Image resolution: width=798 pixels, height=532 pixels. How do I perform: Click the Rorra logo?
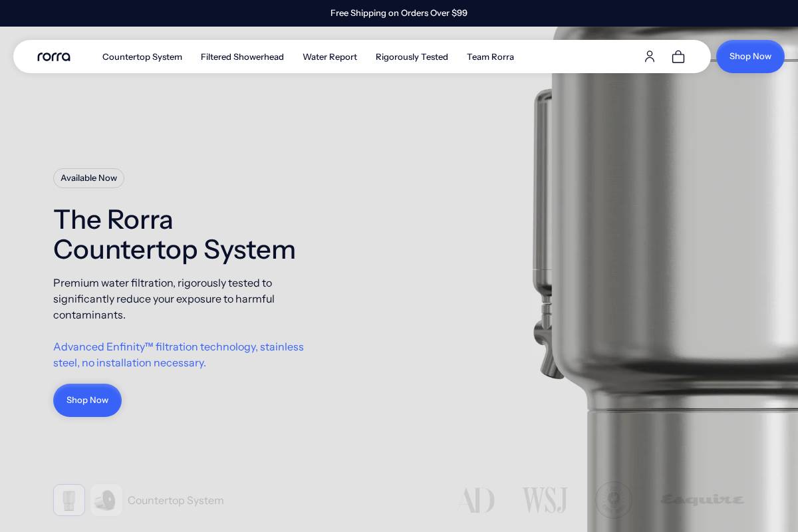tap(54, 57)
